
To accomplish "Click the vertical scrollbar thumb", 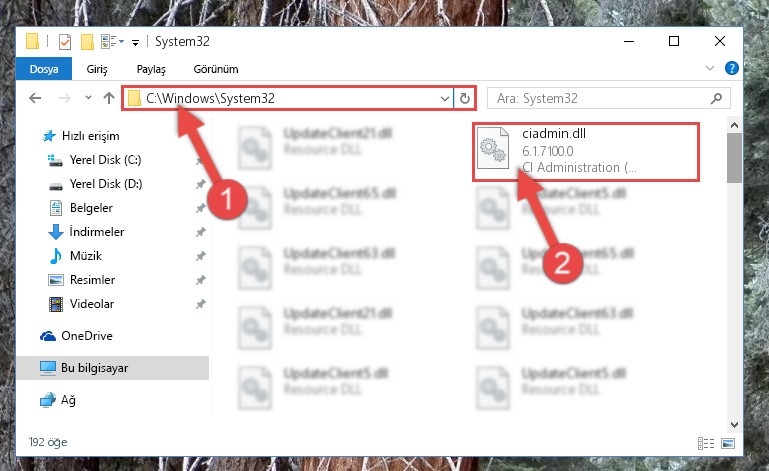I will (x=734, y=157).
